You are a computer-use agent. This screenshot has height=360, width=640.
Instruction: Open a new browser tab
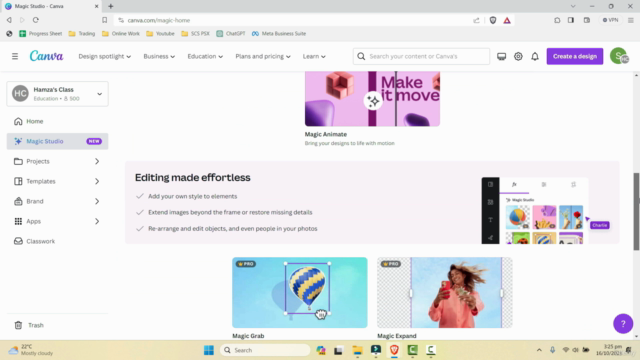[x=111, y=6]
